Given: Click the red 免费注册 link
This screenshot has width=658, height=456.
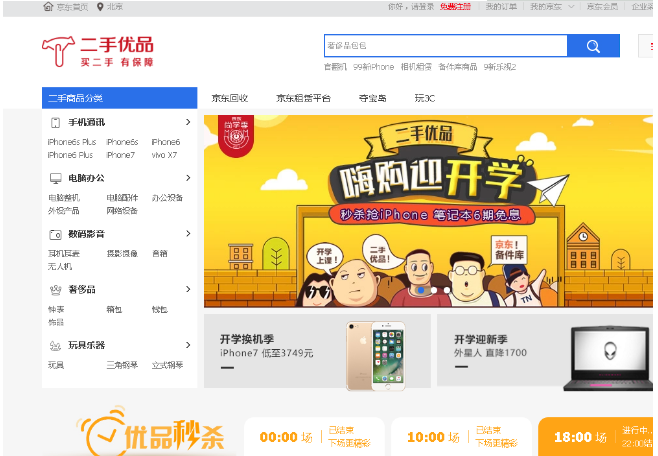Looking at the screenshot, I should (455, 7).
